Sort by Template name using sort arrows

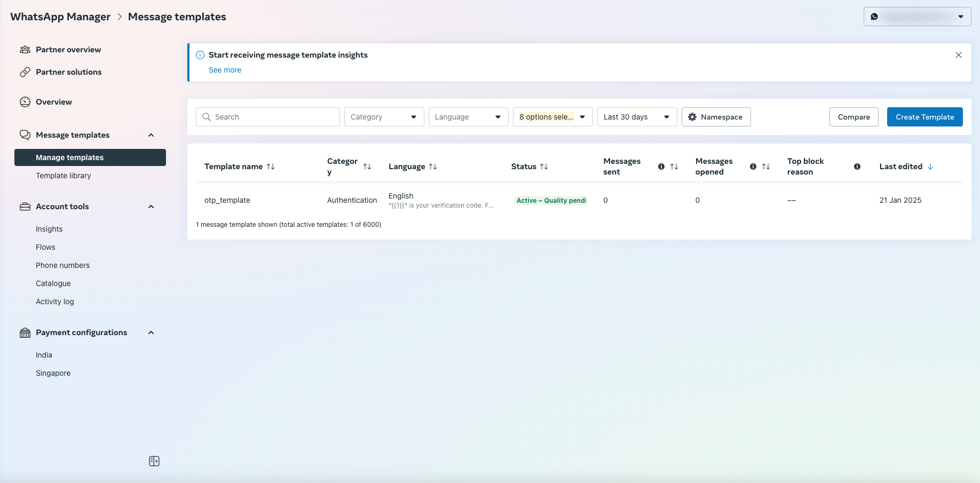pos(271,167)
